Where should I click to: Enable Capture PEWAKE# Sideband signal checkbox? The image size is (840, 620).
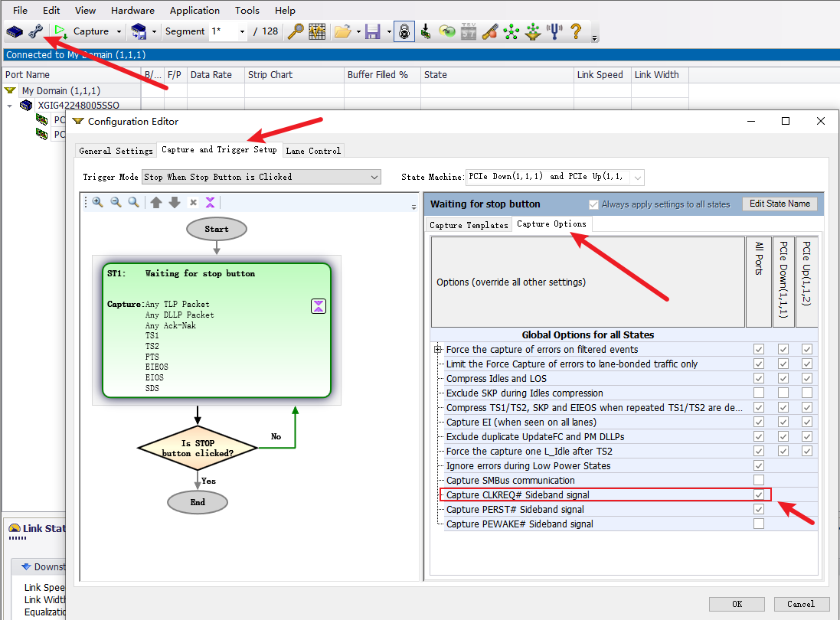tap(759, 524)
